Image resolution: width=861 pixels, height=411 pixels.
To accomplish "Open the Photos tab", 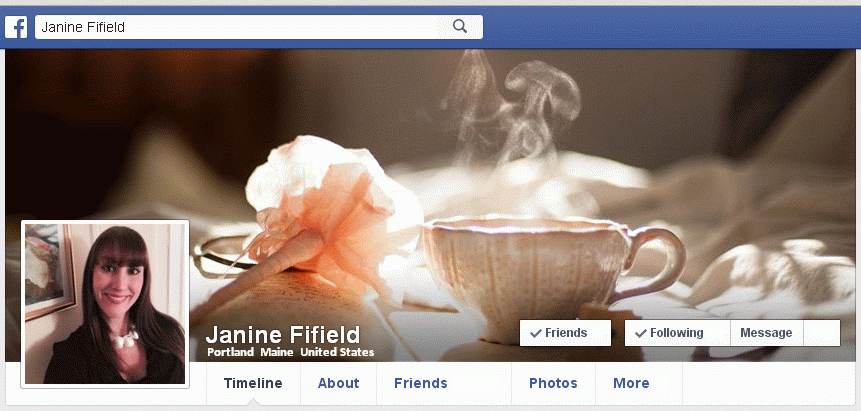I will point(553,383).
